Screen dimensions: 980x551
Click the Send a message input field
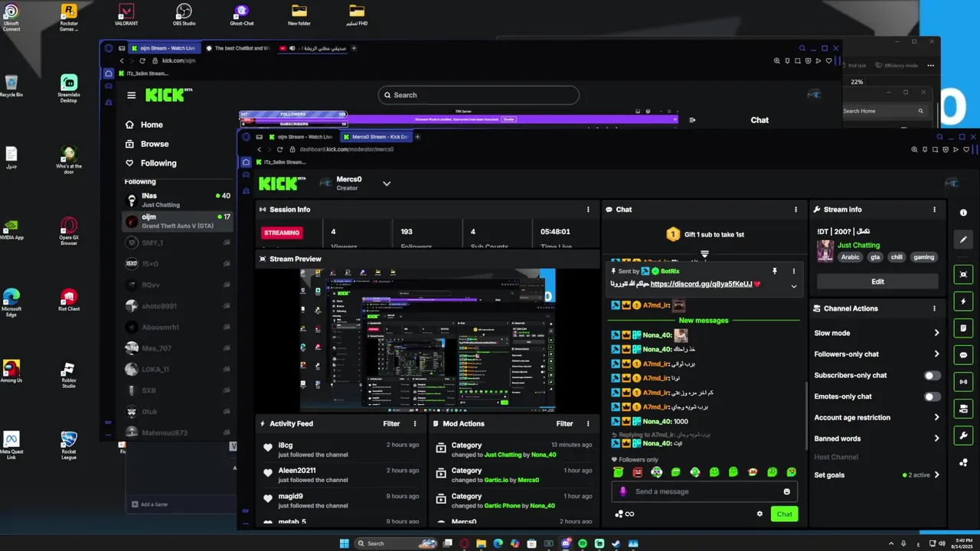pos(704,491)
